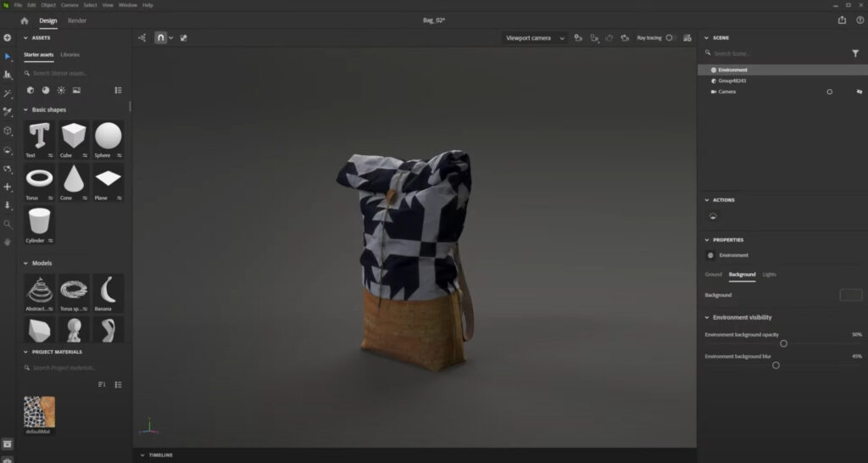Toggle the Ray tracing switch
Viewport: 868px width, 463px height.
(x=670, y=37)
